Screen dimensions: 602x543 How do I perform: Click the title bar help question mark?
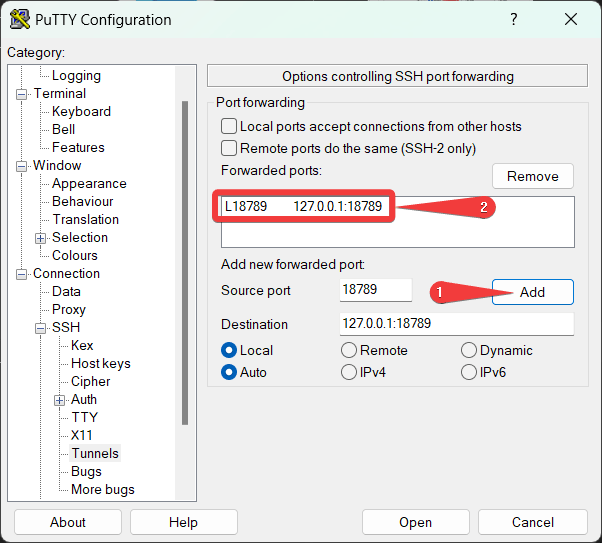pyautogui.click(x=513, y=20)
